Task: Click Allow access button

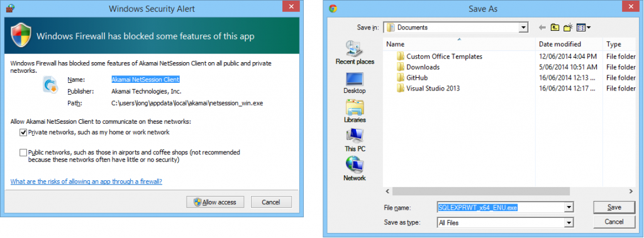Action: pyautogui.click(x=215, y=202)
